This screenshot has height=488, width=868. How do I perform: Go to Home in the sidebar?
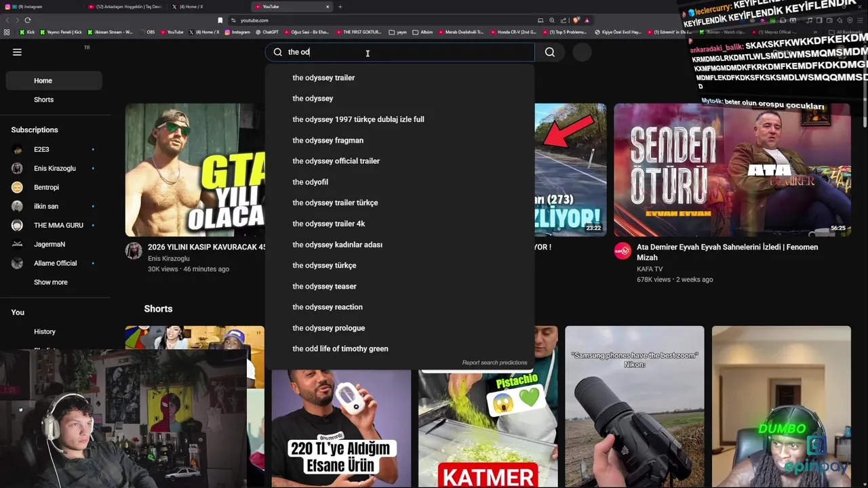[54, 81]
